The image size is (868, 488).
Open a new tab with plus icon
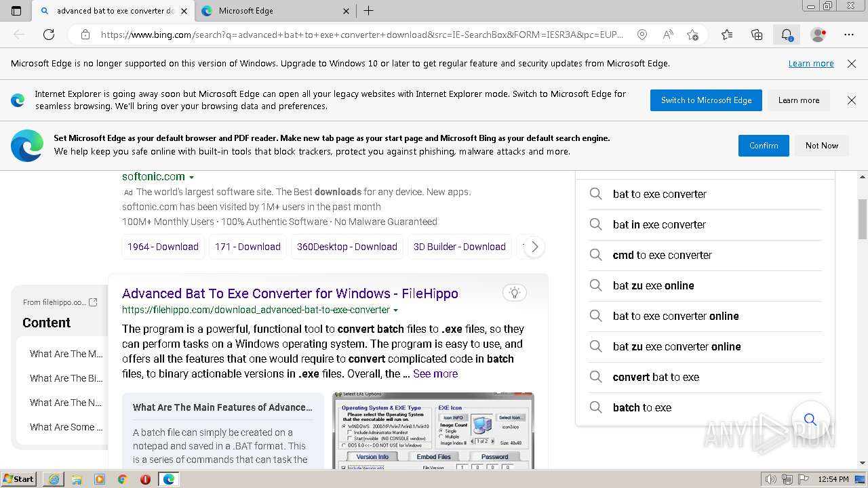[368, 11]
